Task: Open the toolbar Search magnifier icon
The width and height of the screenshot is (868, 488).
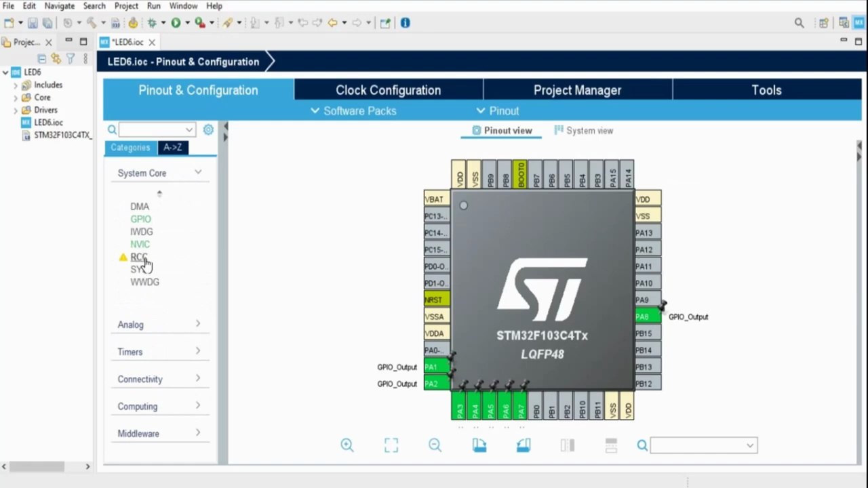Action: pyautogui.click(x=800, y=23)
